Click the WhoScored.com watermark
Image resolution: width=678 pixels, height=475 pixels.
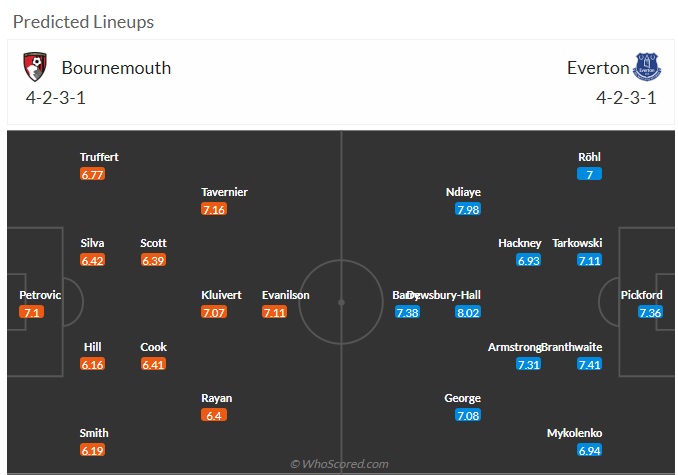pyautogui.click(x=339, y=464)
